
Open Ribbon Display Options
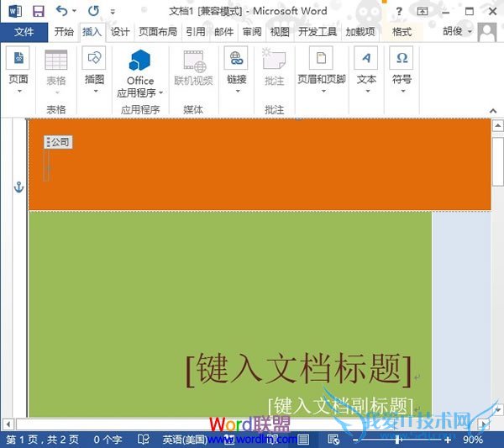[x=422, y=12]
